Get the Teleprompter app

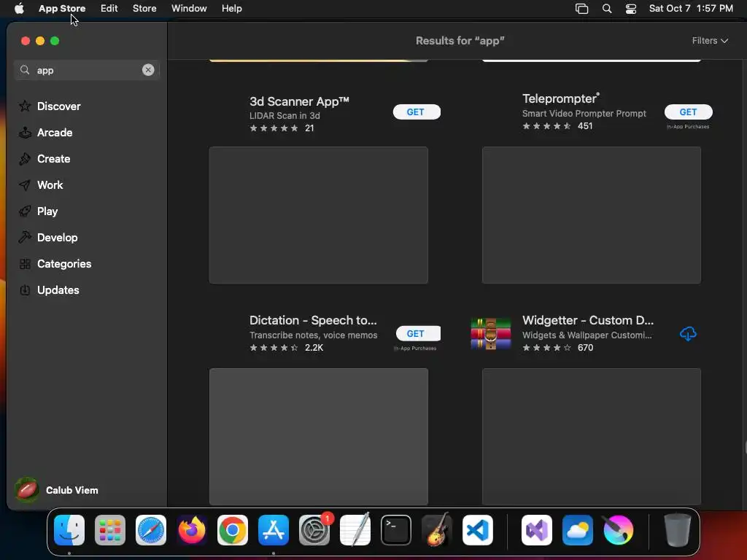689,112
